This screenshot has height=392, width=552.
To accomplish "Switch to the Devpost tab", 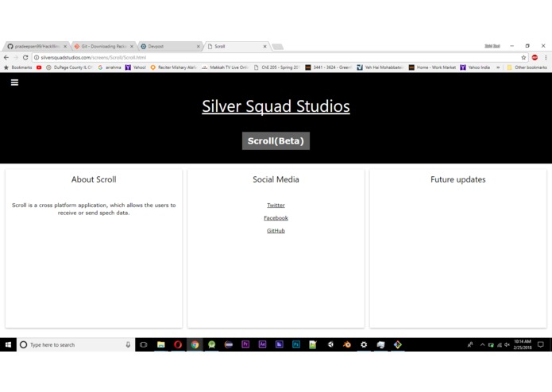I will click(171, 46).
